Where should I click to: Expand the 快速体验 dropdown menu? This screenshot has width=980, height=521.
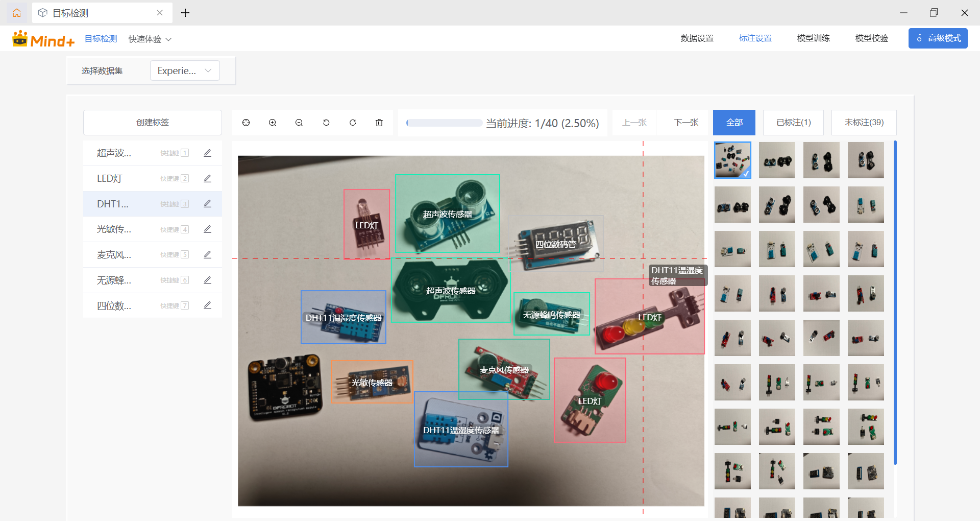pos(150,39)
